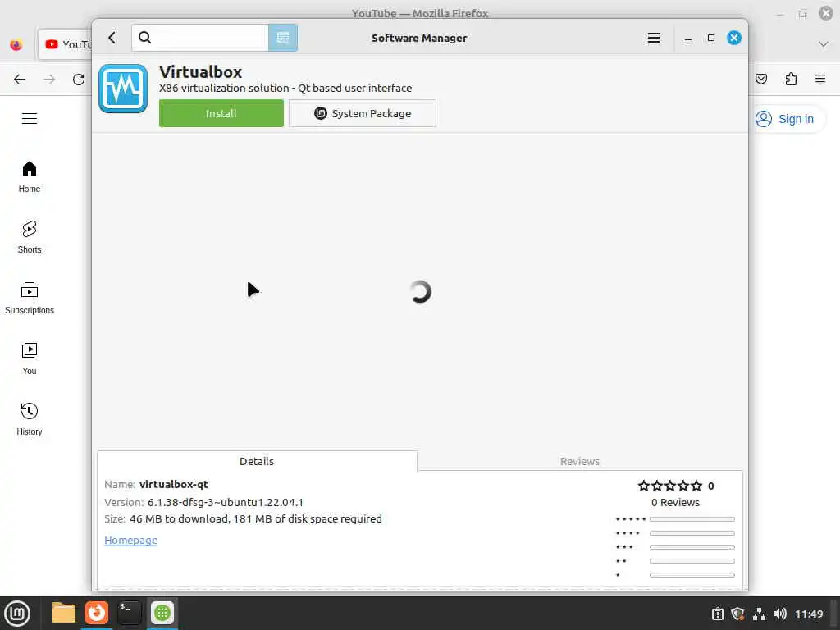Click the one-star rating bar
Viewport: 840px width, 630px height.
pyautogui.click(x=692, y=575)
